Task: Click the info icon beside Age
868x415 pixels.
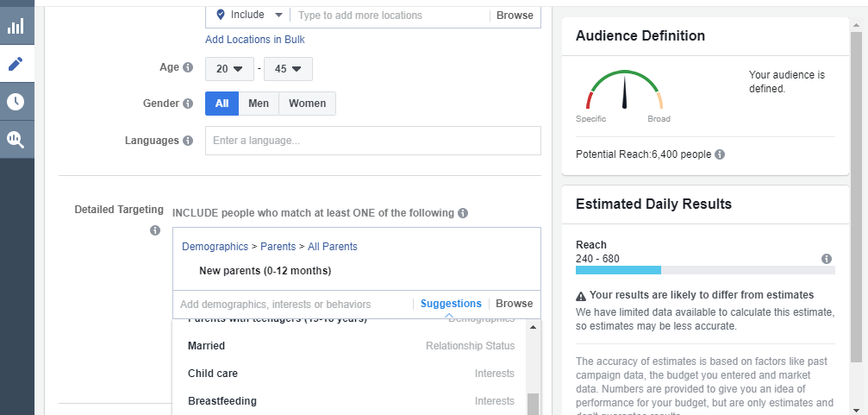Action: [x=188, y=67]
